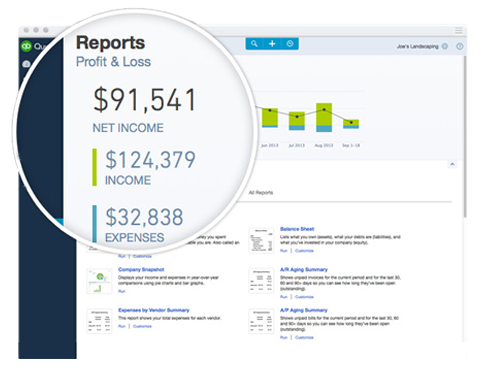Click the vertical scrollbar on right edge
The width and height of the screenshot is (482, 369).
click(x=465, y=137)
